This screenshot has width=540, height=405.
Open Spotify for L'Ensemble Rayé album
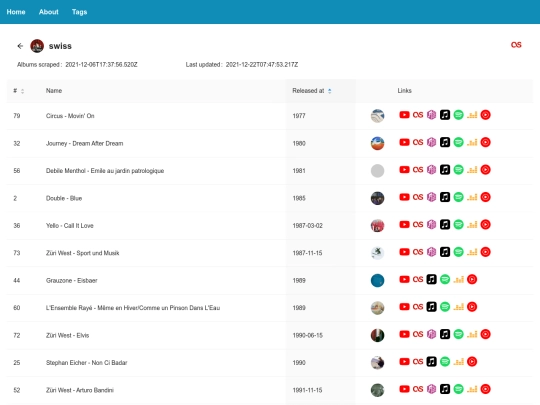pyautogui.click(x=445, y=307)
